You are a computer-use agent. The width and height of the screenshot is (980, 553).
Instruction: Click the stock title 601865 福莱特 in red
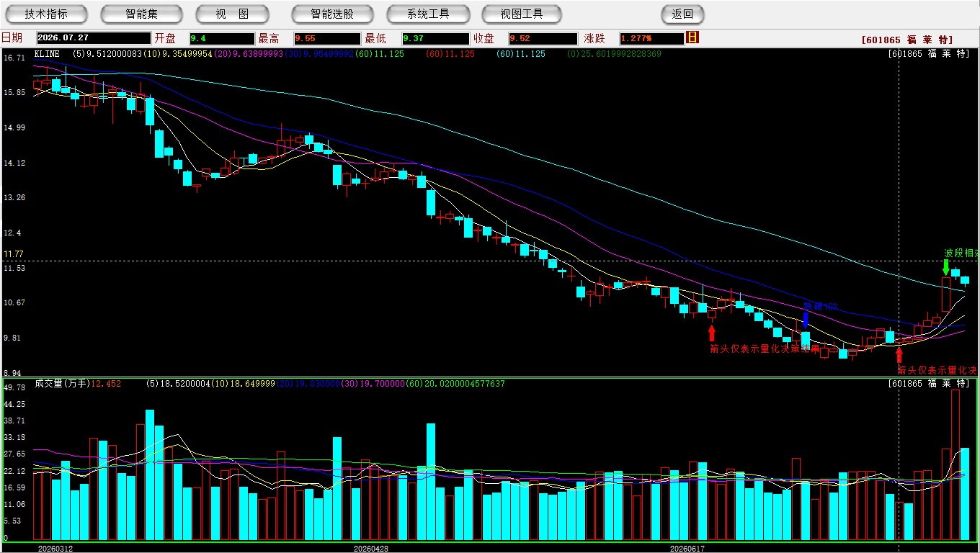pos(906,40)
